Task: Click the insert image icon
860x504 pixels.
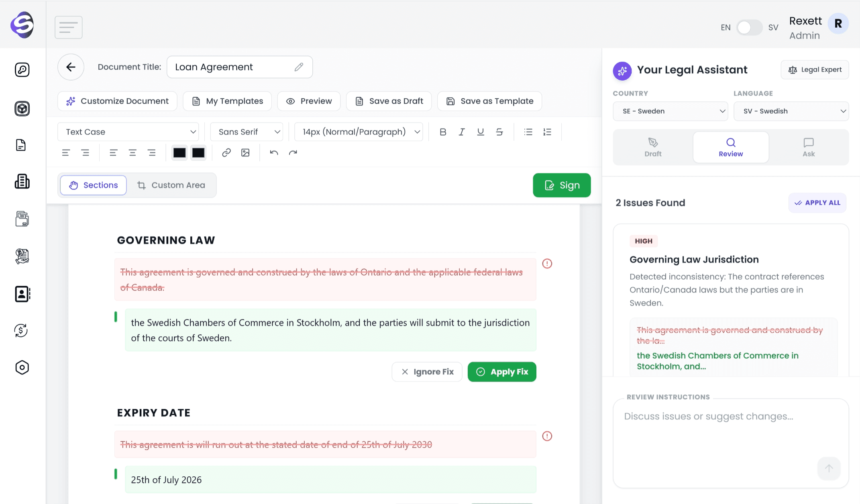Action: click(245, 152)
